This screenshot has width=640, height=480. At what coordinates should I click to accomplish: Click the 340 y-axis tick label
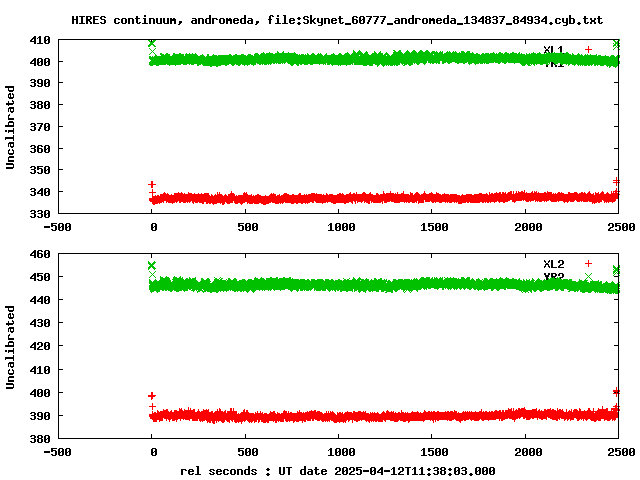click(x=40, y=192)
